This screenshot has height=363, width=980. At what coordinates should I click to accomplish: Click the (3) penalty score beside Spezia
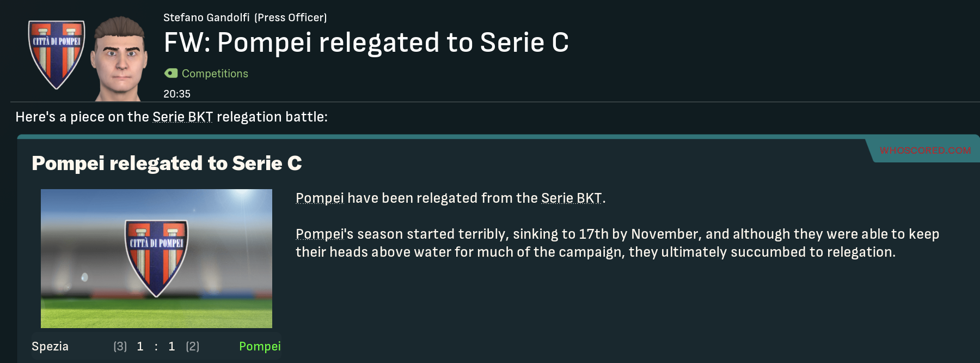point(120,347)
